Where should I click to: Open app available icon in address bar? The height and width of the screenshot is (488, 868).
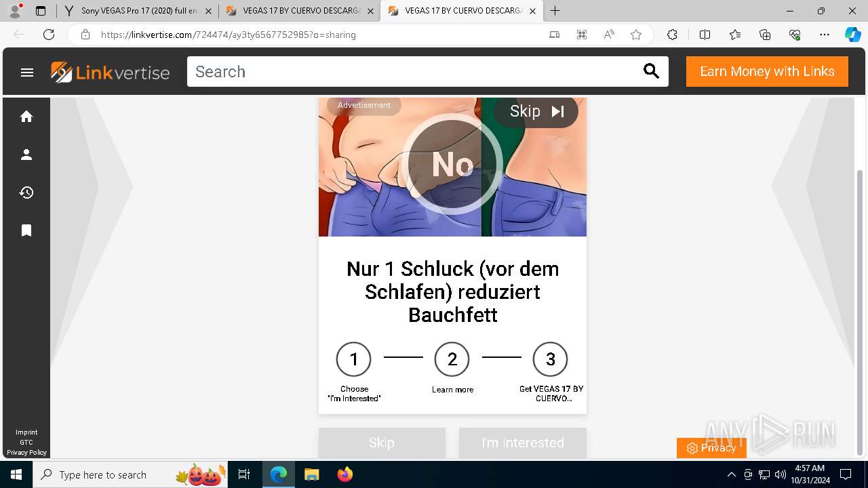[x=555, y=35]
